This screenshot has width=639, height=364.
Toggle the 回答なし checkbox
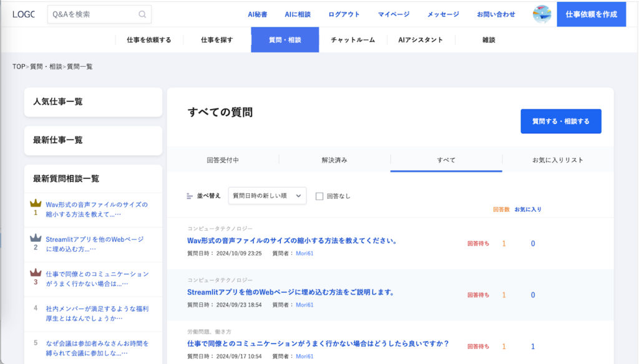click(x=319, y=196)
